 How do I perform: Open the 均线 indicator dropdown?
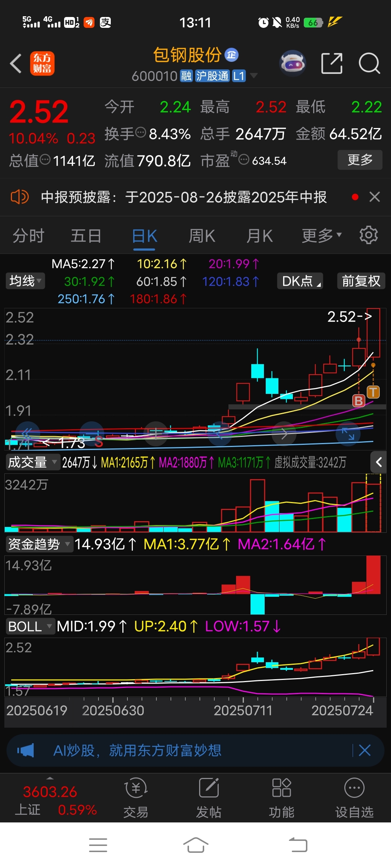pos(25,281)
